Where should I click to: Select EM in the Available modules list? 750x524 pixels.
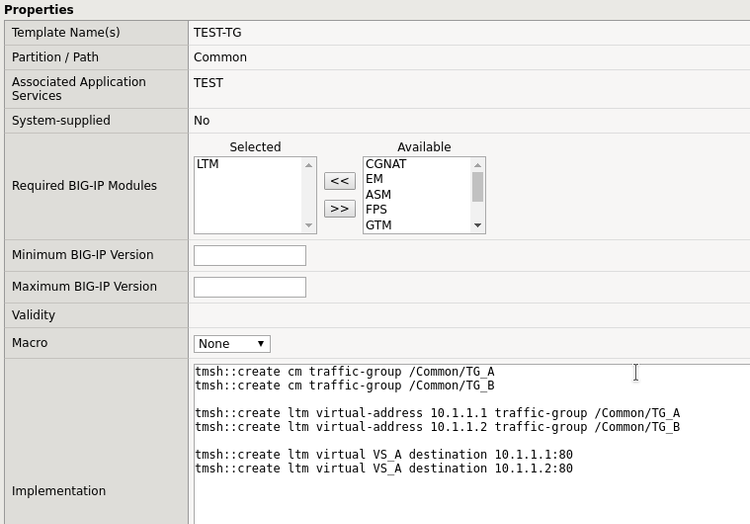point(374,179)
